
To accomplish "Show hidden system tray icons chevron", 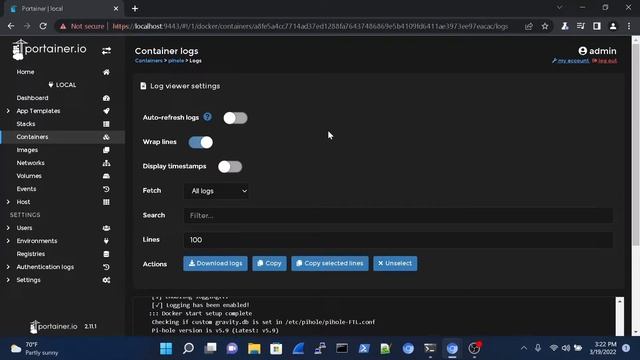I will (524, 348).
